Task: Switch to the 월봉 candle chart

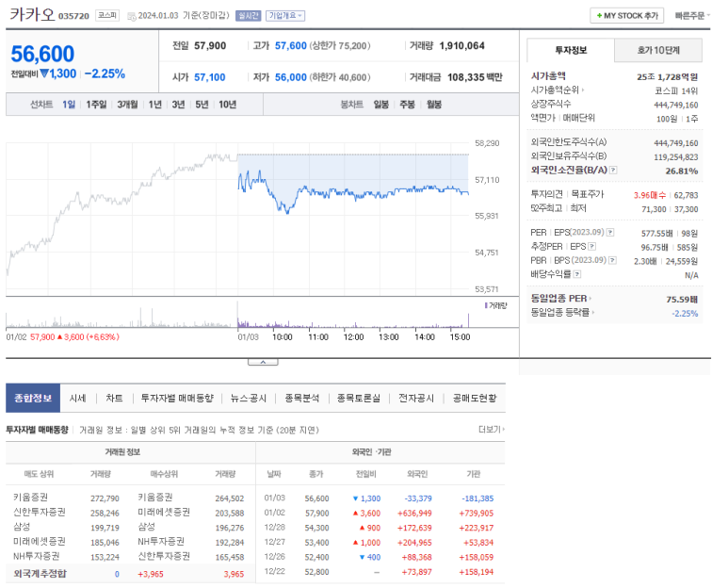Action: [x=434, y=105]
